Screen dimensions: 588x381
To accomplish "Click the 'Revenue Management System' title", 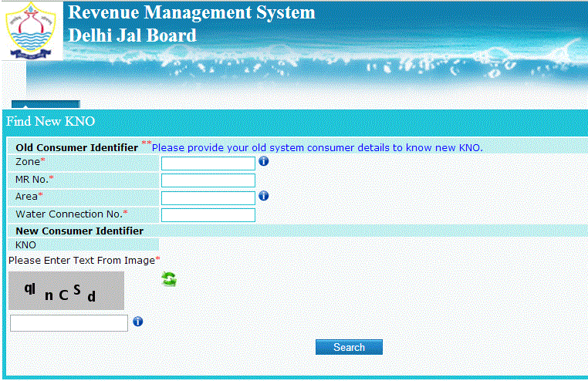I will pyautogui.click(x=191, y=12).
